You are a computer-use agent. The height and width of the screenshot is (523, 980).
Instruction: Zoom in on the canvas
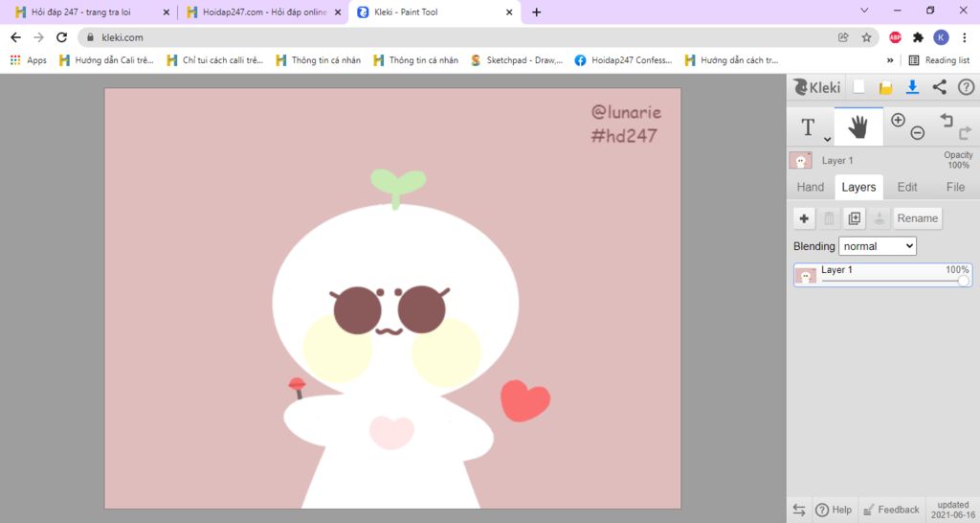point(898,120)
